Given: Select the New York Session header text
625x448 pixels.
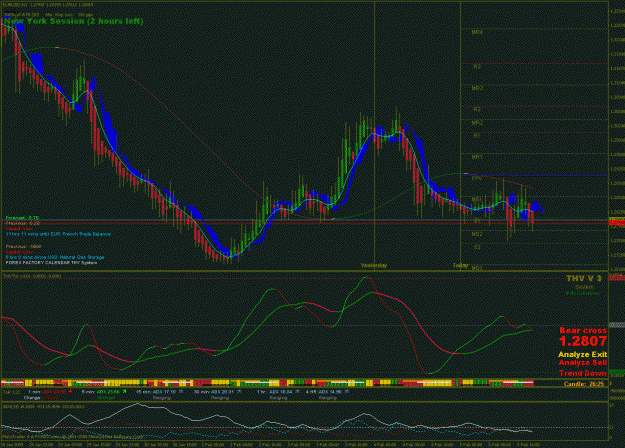Looking at the screenshot, I should pos(73,21).
